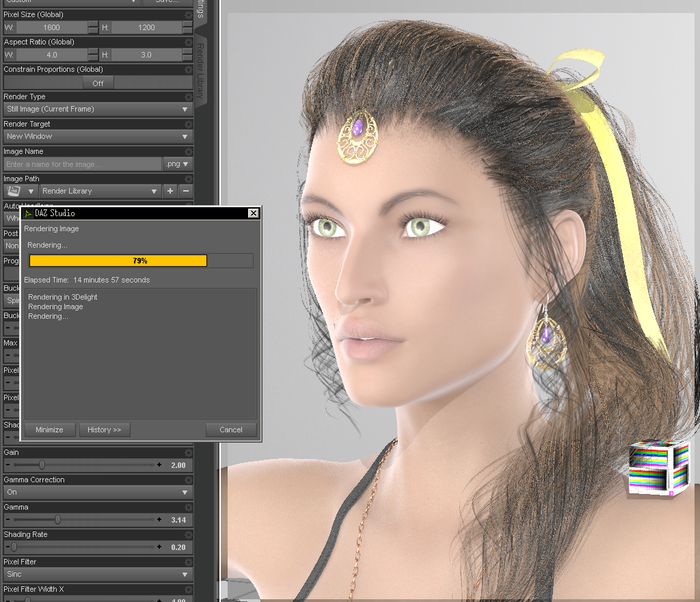Open gear options for Pixel Filter

[189, 562]
